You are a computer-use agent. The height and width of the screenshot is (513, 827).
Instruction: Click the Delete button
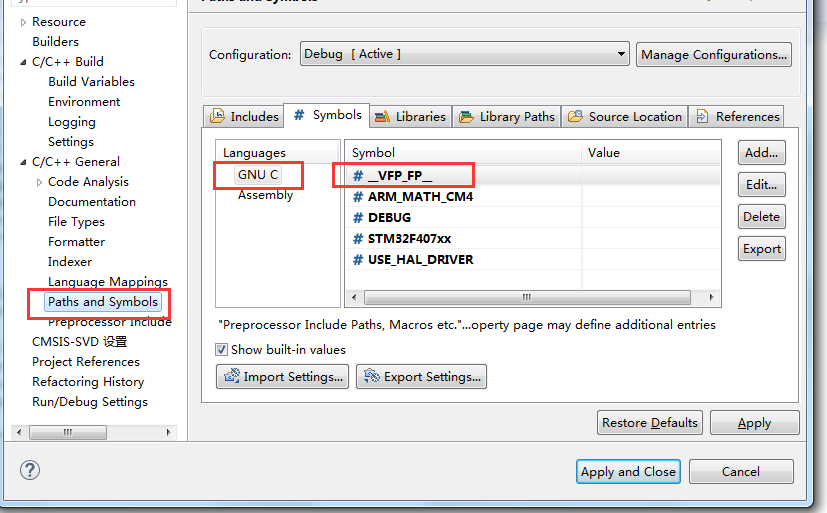pos(762,217)
